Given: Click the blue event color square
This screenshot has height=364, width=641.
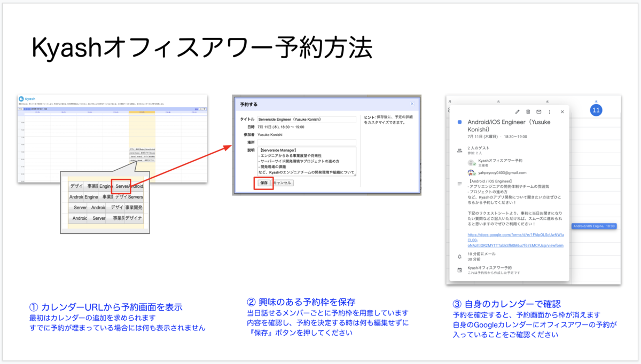Looking at the screenshot, I should [459, 122].
